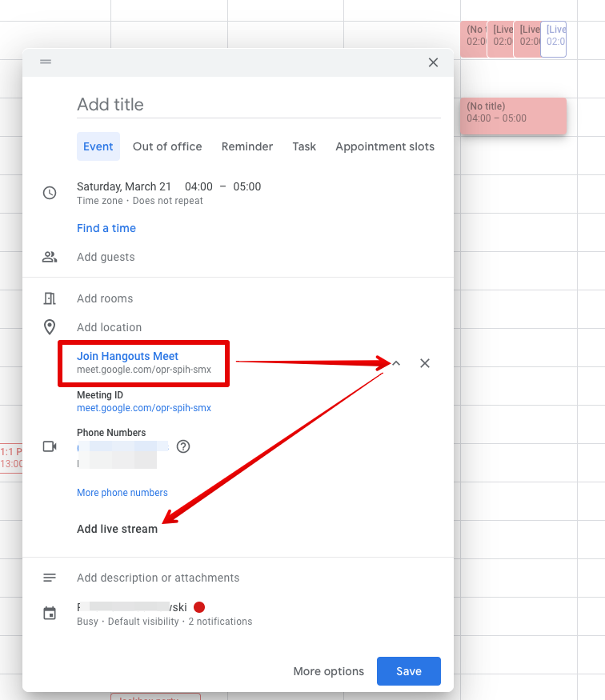Click the drag handle icon at dialog top

[x=46, y=62]
